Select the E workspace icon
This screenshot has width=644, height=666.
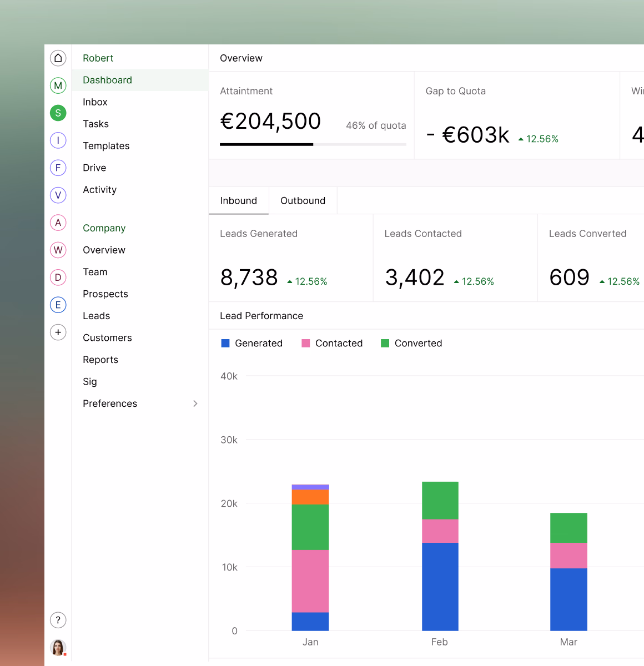[58, 305]
